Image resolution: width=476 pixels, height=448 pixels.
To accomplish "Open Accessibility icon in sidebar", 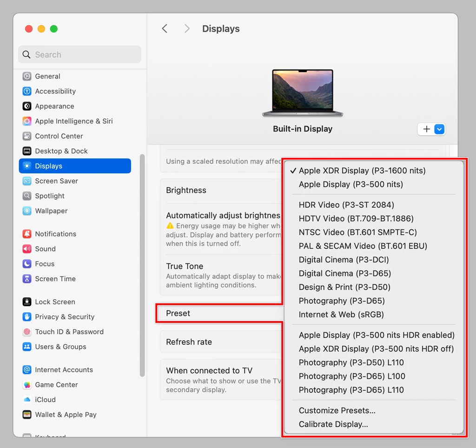I will click(27, 91).
